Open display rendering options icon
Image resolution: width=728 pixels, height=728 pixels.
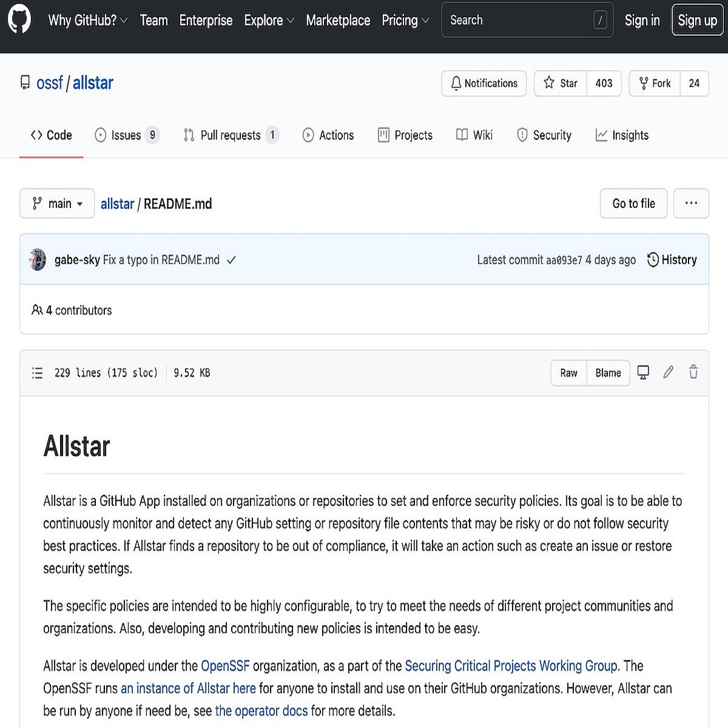click(643, 372)
